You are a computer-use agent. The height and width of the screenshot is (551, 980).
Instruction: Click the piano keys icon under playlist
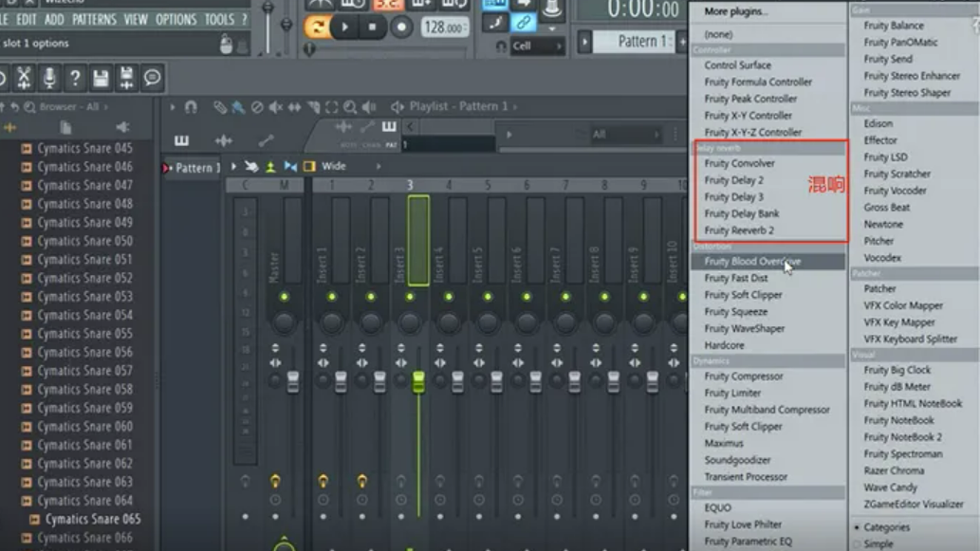[181, 140]
